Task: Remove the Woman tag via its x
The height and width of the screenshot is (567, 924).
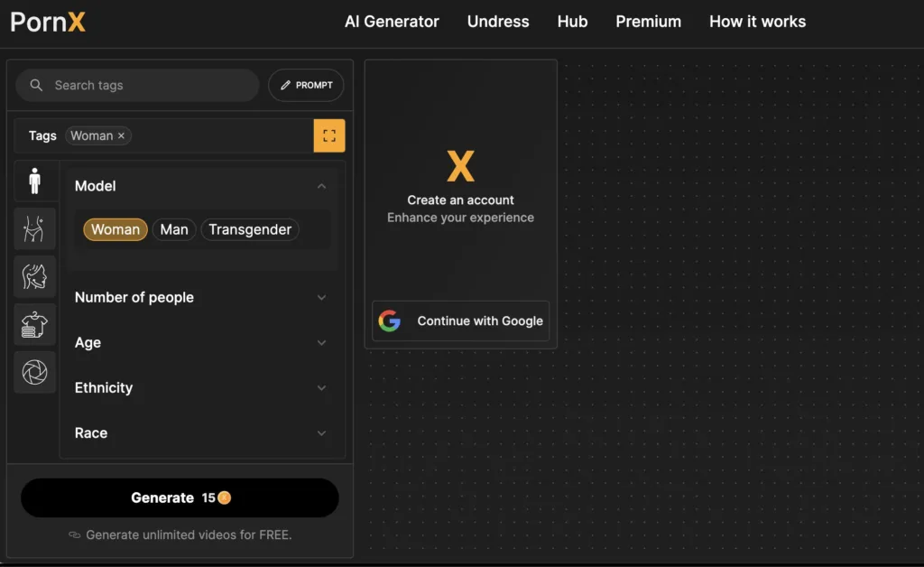Action: (x=121, y=135)
